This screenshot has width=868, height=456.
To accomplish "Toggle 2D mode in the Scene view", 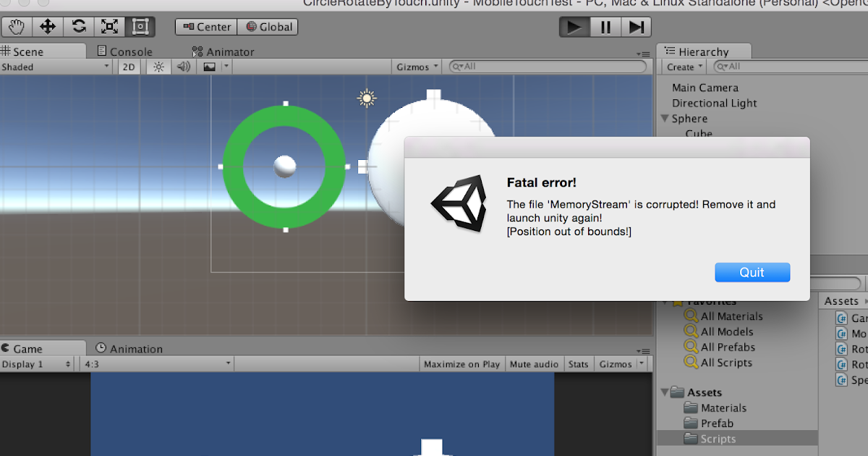I will (130, 66).
